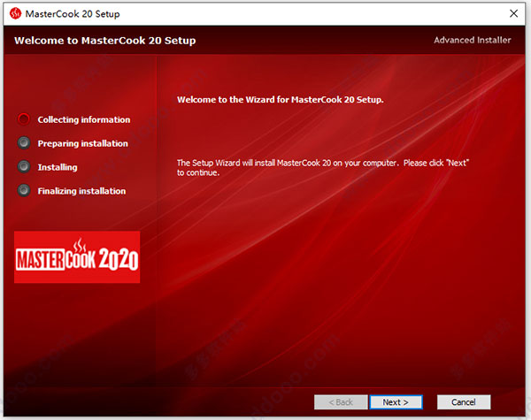Click the Welcome to MasterCook 20 Setup header

105,41
